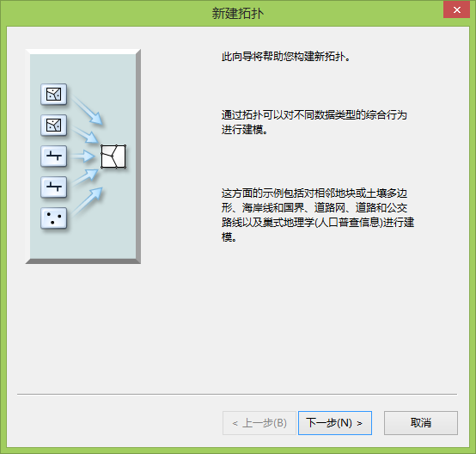Click the paragraph starting with 通过拓扑可以
Screen dimensions: 476x454
click(x=314, y=122)
